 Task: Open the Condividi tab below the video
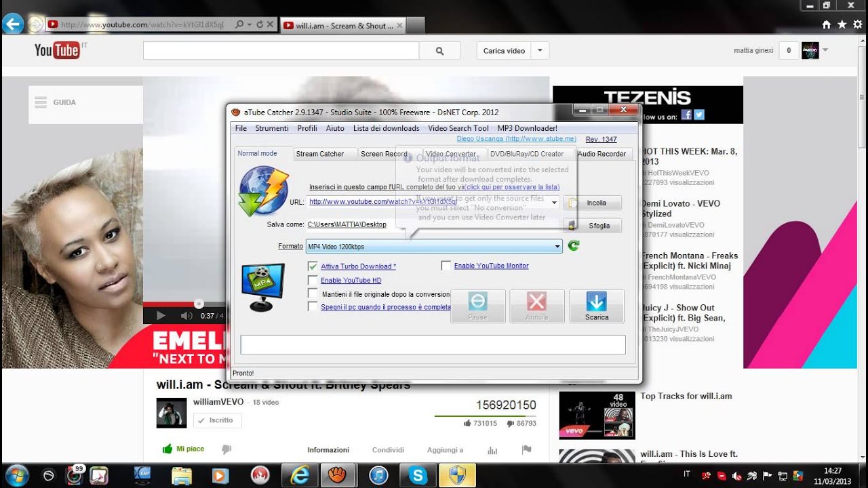(x=388, y=450)
